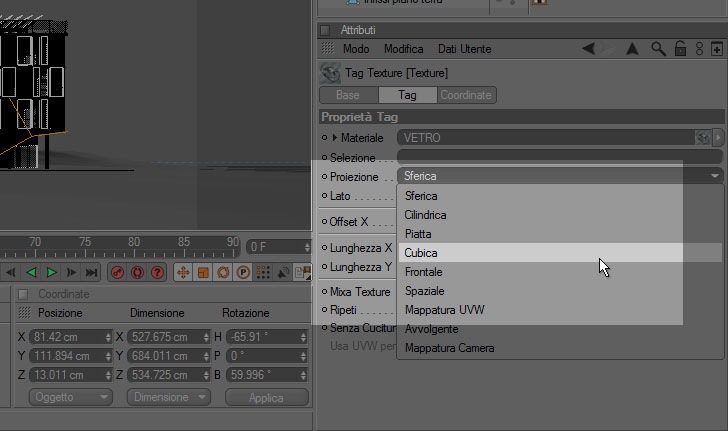Image resolution: width=728 pixels, height=431 pixels.
Task: Click the red record keyframe icon
Action: tap(117, 273)
